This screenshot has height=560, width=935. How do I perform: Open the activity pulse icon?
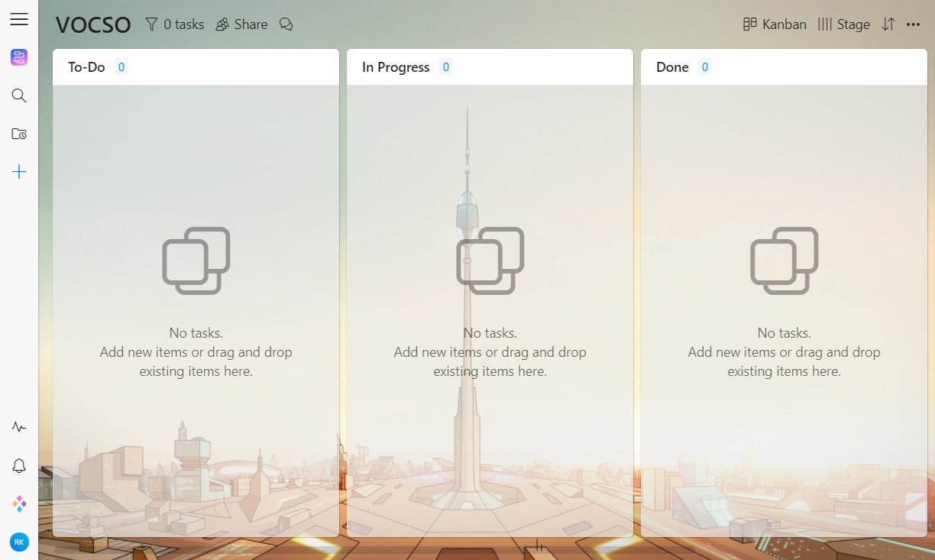[19, 427]
